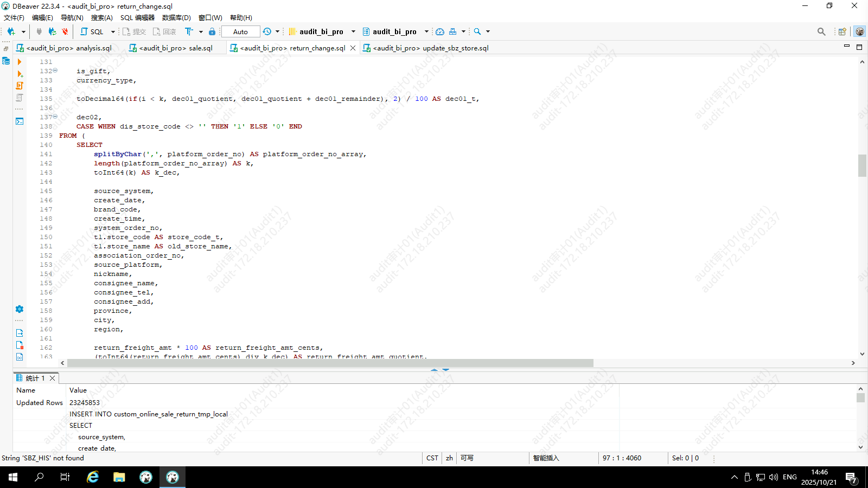Open editor settings gear icon
Image resolution: width=868 pixels, height=488 pixels.
coord(20,309)
